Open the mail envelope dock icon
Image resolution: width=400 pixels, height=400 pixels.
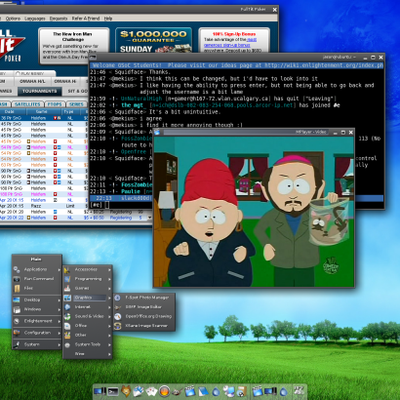(138, 391)
